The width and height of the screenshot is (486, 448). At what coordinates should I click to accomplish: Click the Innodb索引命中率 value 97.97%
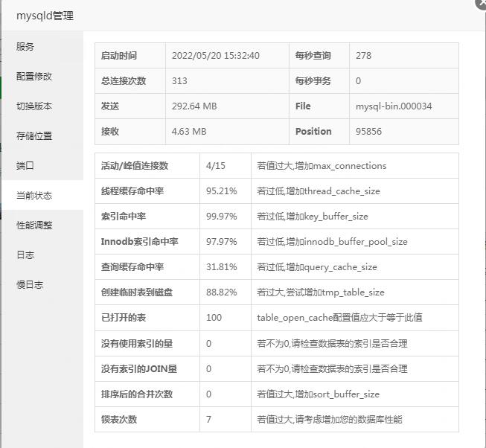coord(221,242)
